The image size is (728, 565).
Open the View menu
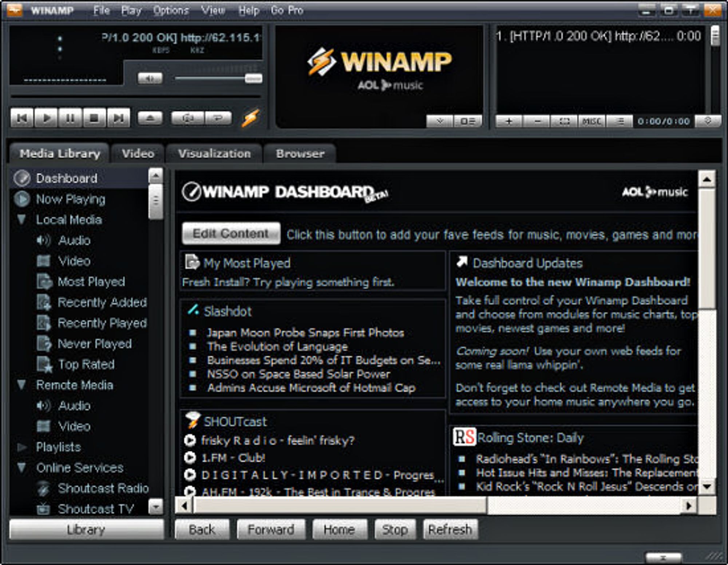click(213, 11)
